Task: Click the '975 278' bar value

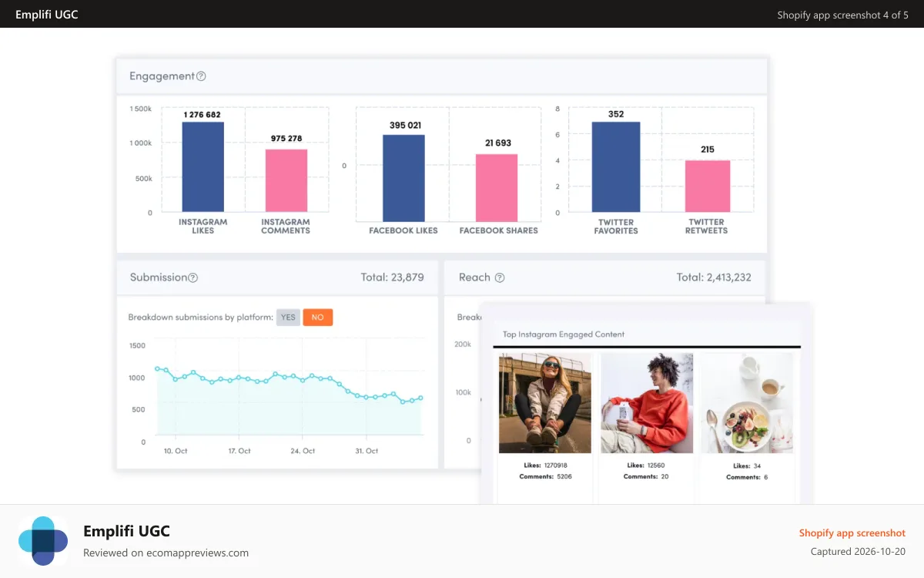Action: pos(286,139)
